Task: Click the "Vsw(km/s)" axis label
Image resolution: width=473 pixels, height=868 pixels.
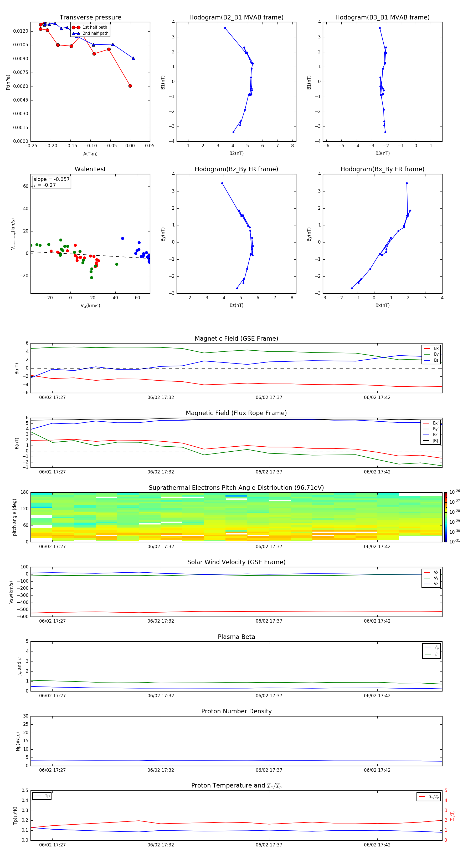Action: [x=11, y=592]
